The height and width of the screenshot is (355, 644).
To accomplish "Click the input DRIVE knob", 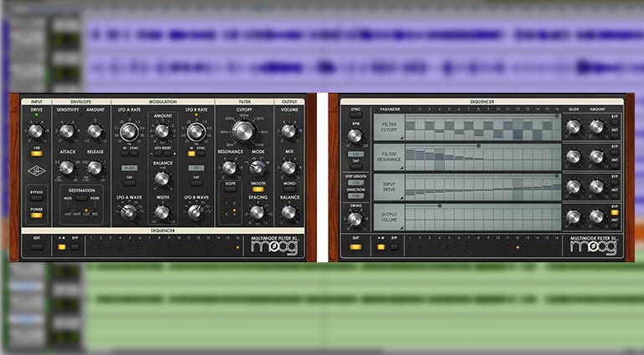I will 36,131.
